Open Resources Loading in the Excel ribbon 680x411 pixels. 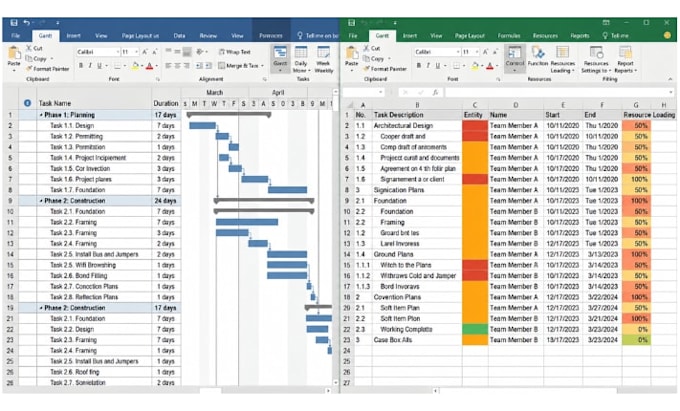coord(562,59)
